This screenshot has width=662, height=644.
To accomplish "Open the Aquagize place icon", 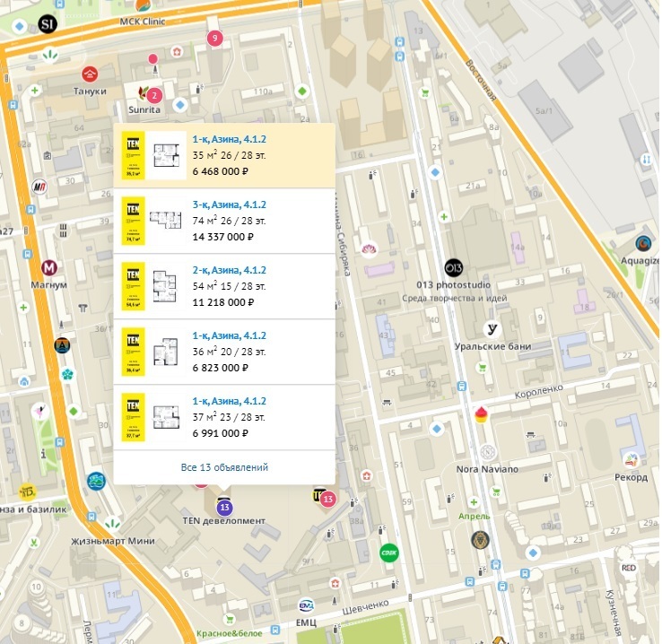I will click(x=643, y=243).
